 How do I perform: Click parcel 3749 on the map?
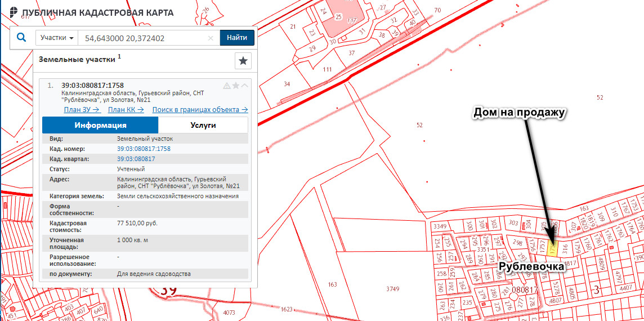click(x=392, y=289)
